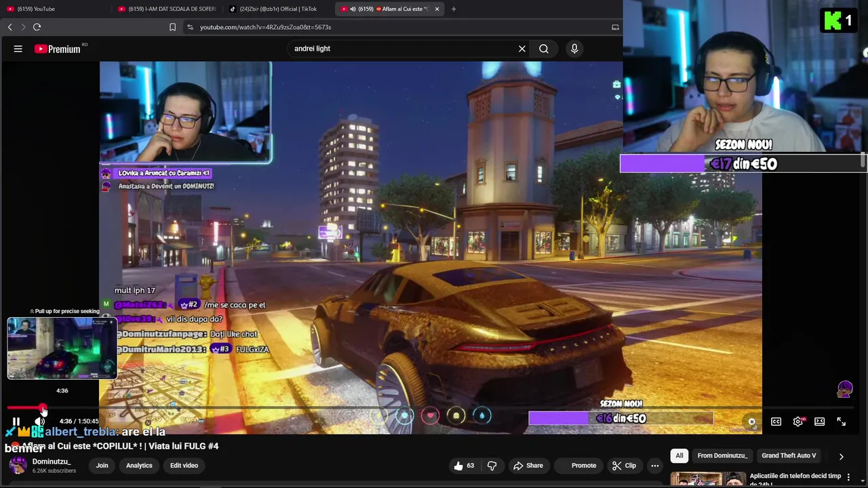
Task: Go forward with the browser forward arrow
Action: pyautogui.click(x=23, y=27)
